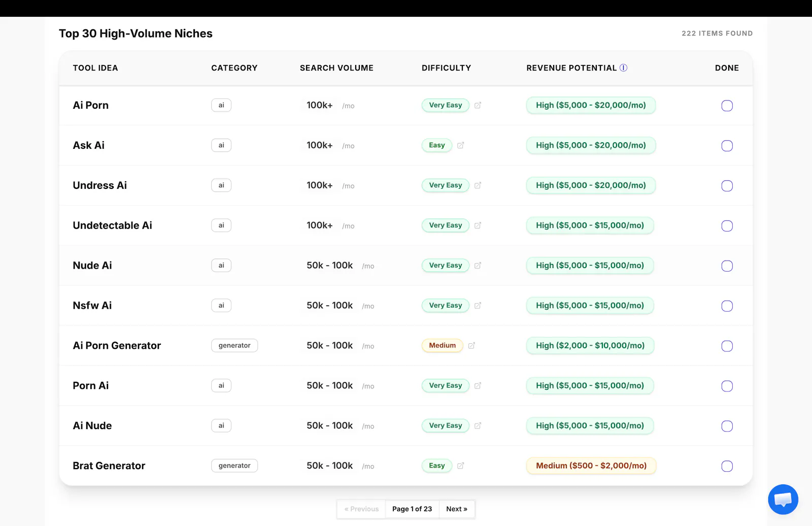This screenshot has height=526, width=812.
Task: Click the Category column header
Action: 234,68
